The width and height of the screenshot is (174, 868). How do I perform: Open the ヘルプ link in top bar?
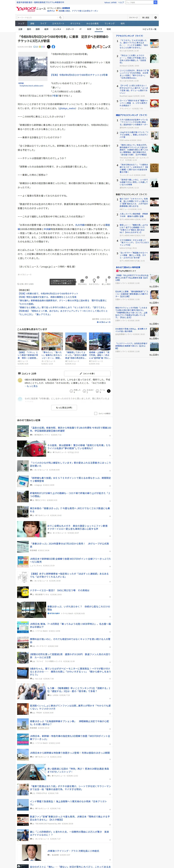121,2
